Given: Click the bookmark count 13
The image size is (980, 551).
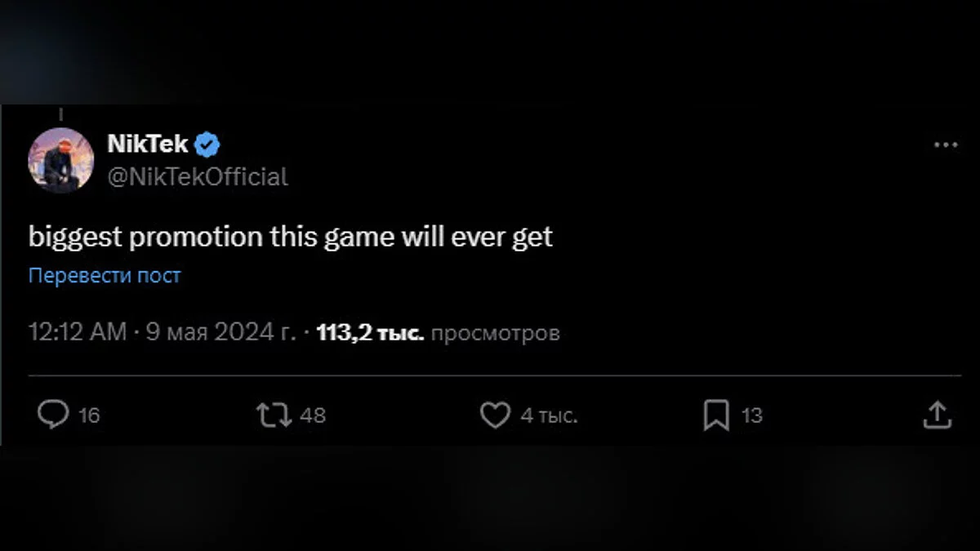Looking at the screenshot, I should (x=751, y=415).
